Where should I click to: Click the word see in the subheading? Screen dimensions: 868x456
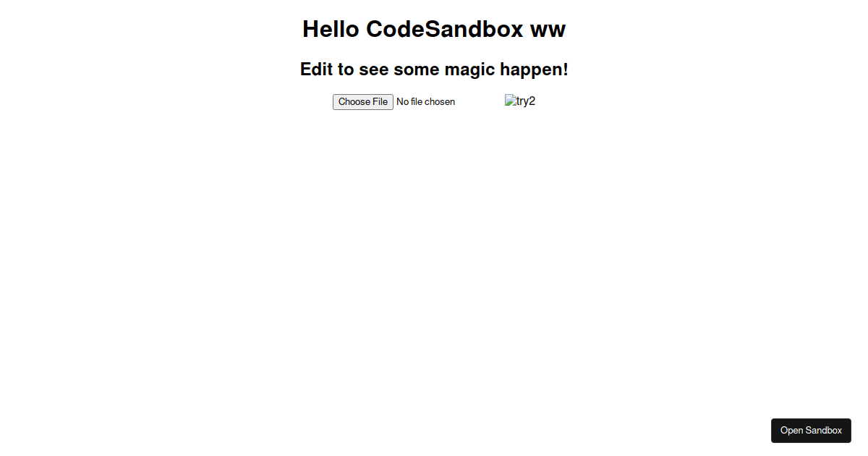[373, 69]
